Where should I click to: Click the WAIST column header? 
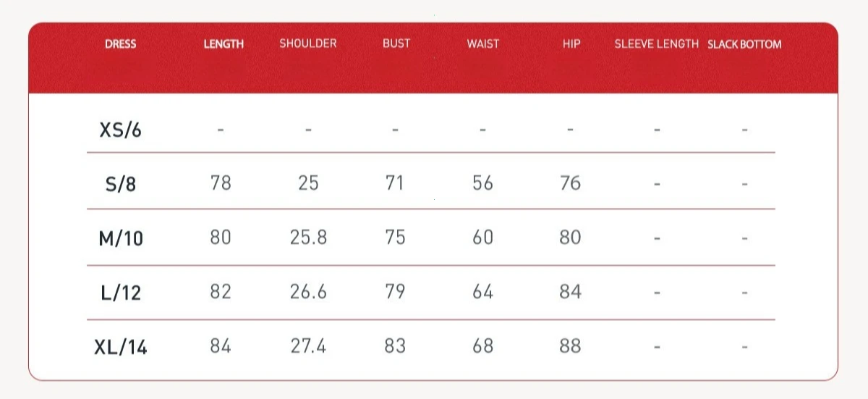point(482,43)
